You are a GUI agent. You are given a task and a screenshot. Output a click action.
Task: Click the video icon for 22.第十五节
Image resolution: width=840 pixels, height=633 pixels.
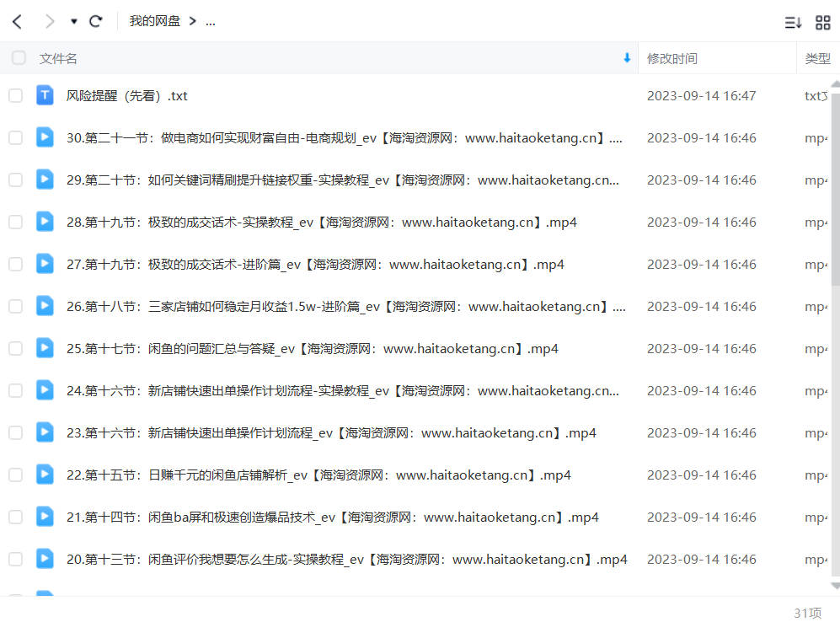[45, 475]
